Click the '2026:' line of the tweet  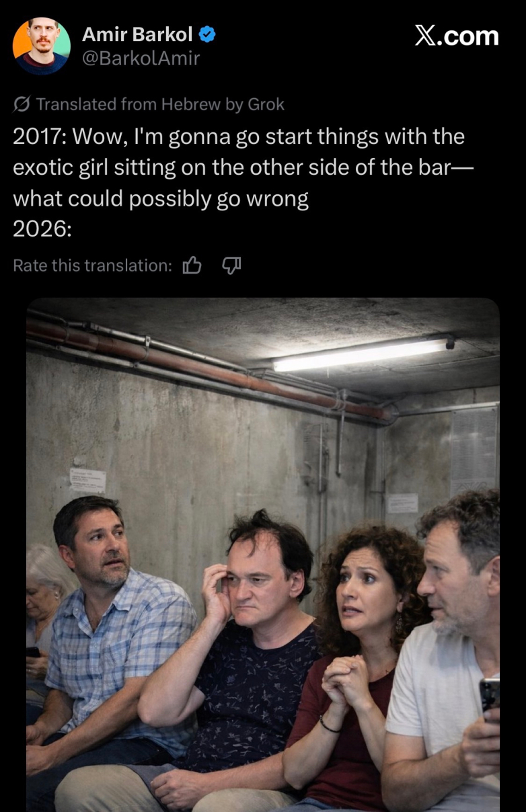click(42, 229)
